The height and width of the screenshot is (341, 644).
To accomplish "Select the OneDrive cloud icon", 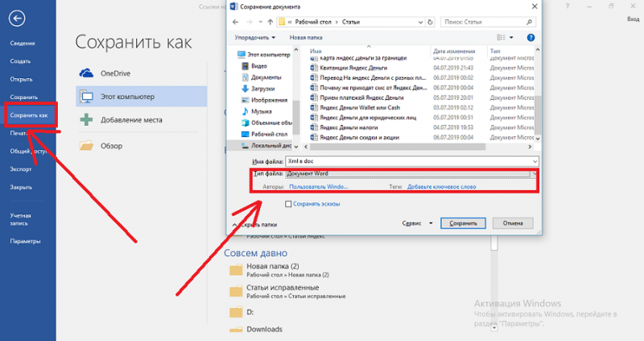I will (86, 73).
